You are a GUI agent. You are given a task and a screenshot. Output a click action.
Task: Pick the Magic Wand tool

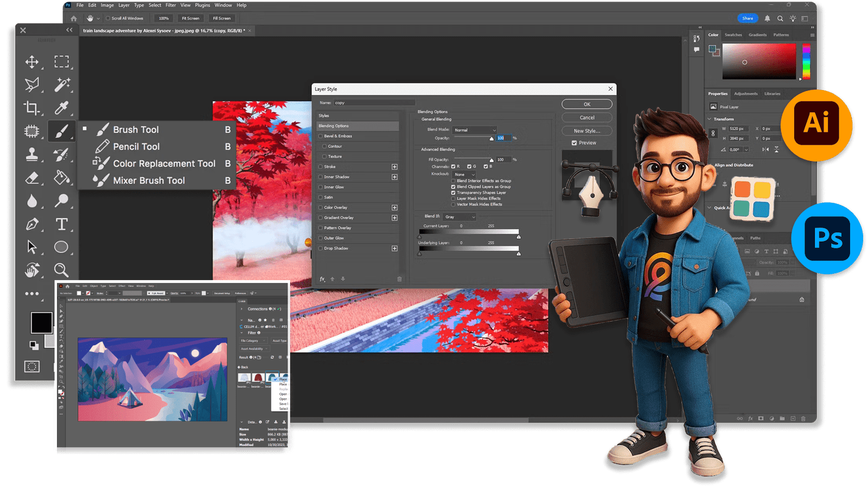point(62,85)
